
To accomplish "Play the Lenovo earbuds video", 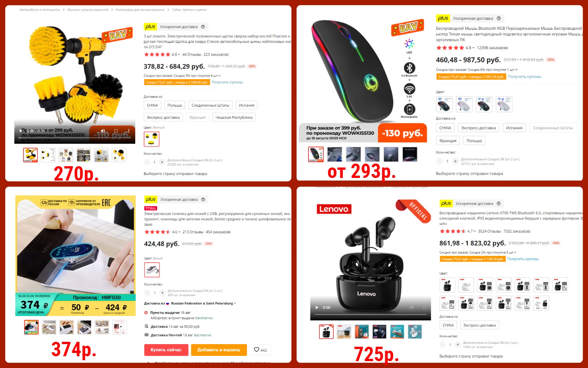I will pos(317,307).
